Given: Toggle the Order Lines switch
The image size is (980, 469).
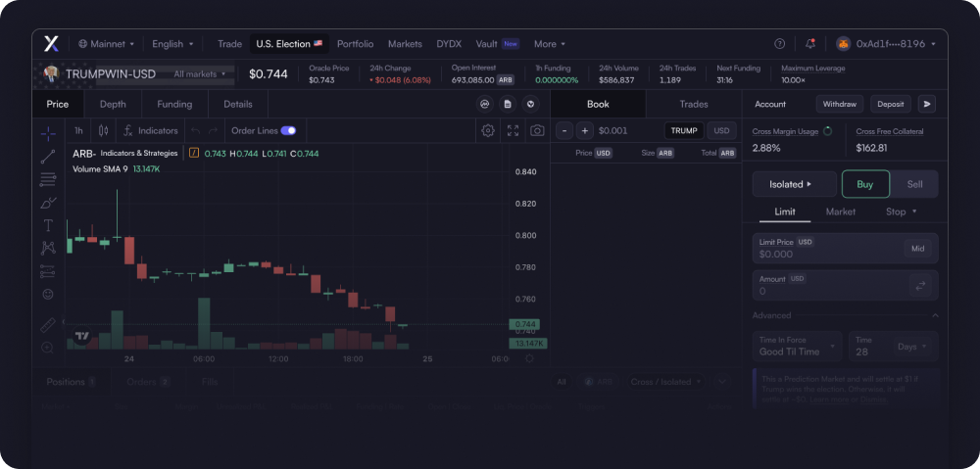Looking at the screenshot, I should click(288, 130).
